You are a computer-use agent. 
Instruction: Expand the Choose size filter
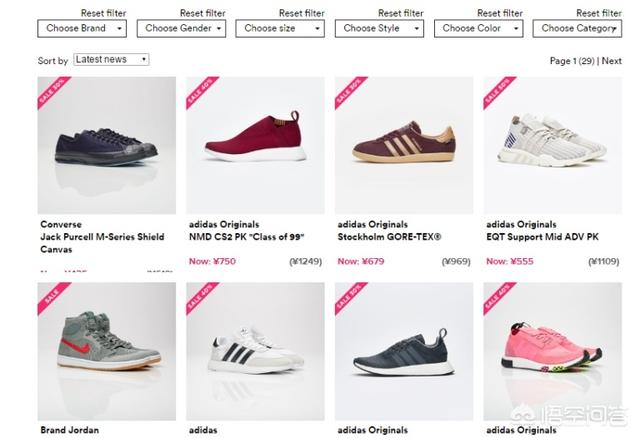coord(280,29)
